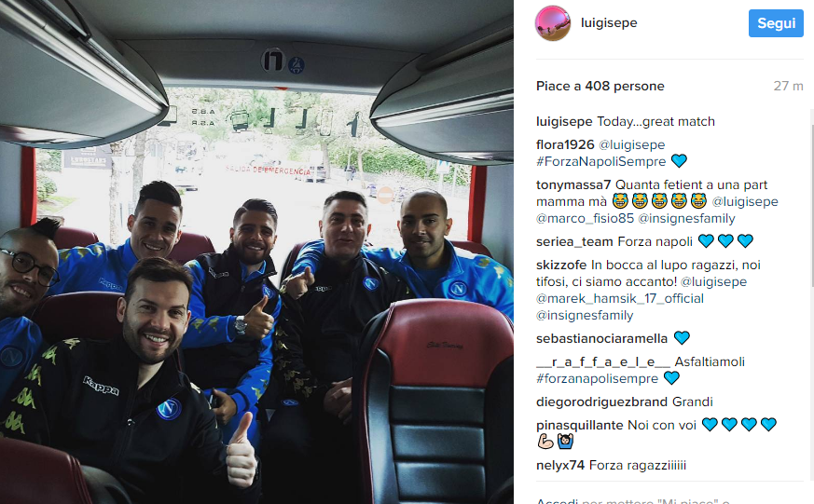Open the sebastianociaramella profile
Screen dimensions: 814x504
[x=601, y=338]
